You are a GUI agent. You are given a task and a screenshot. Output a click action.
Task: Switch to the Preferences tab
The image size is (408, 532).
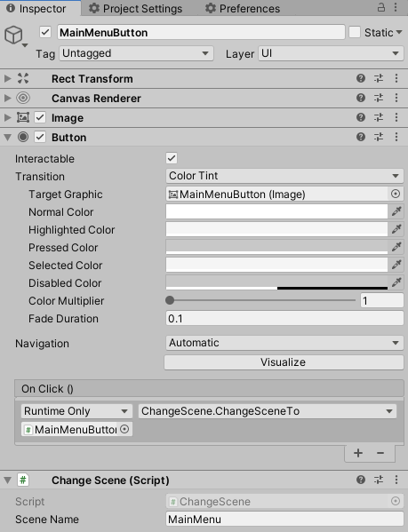(243, 9)
